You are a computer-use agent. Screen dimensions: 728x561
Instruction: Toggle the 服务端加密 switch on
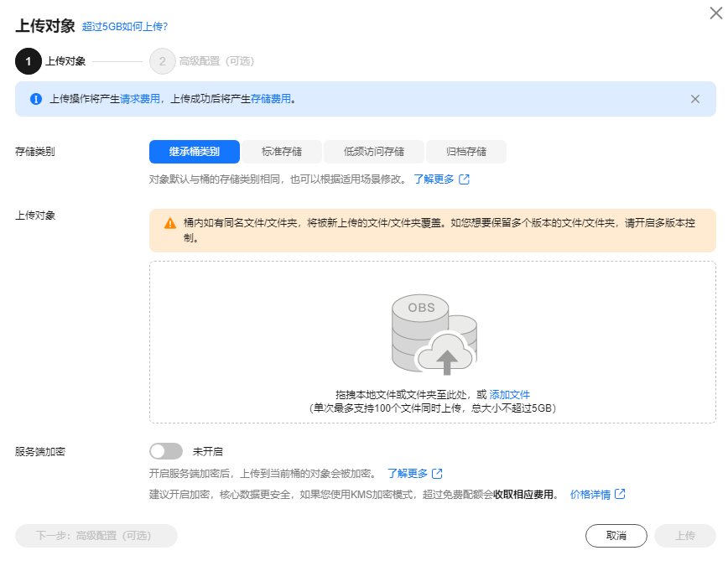coord(166,451)
